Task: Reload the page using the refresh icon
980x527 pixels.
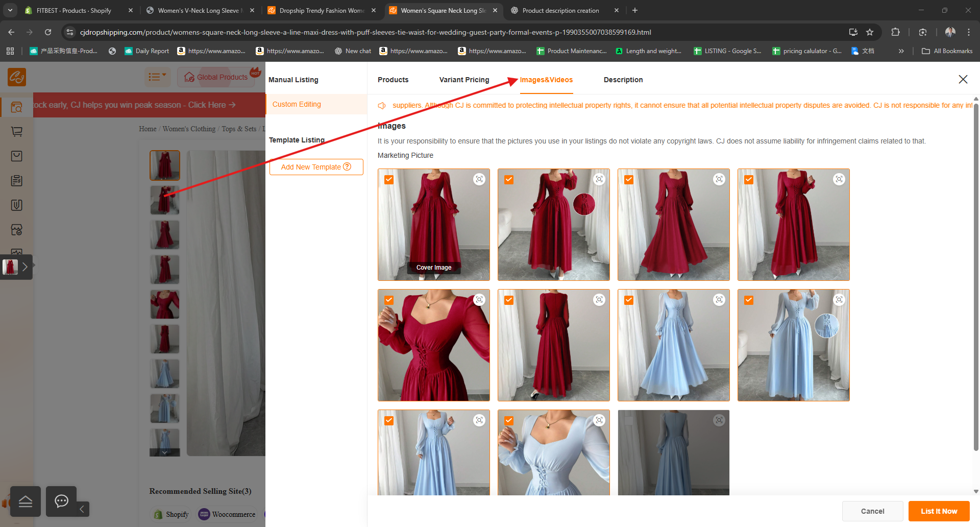Action: [x=48, y=32]
